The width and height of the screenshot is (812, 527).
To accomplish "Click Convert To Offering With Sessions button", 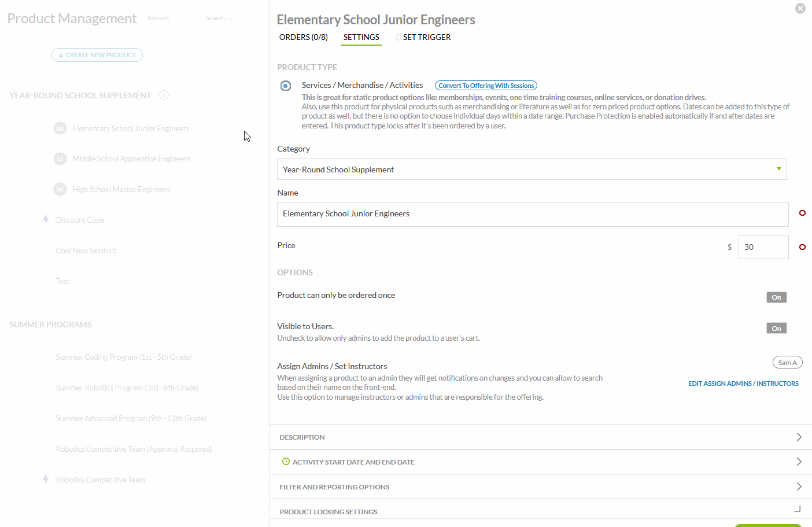I will point(486,86).
